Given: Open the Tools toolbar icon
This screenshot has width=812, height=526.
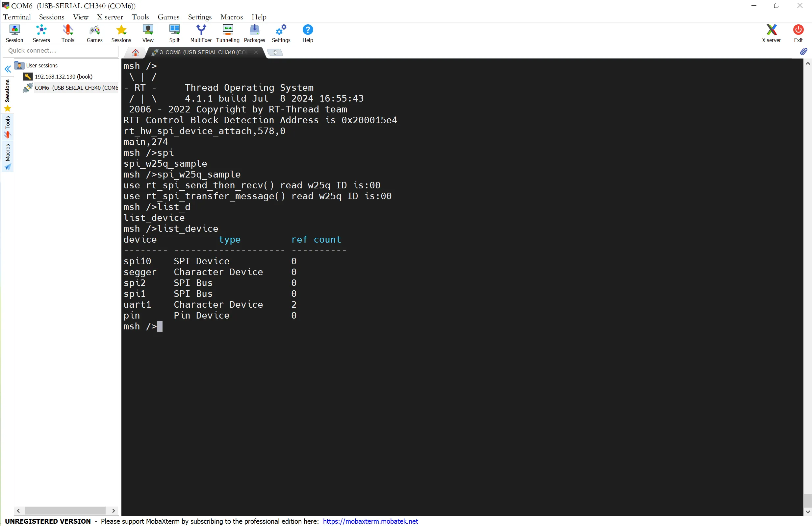Looking at the screenshot, I should [x=68, y=34].
